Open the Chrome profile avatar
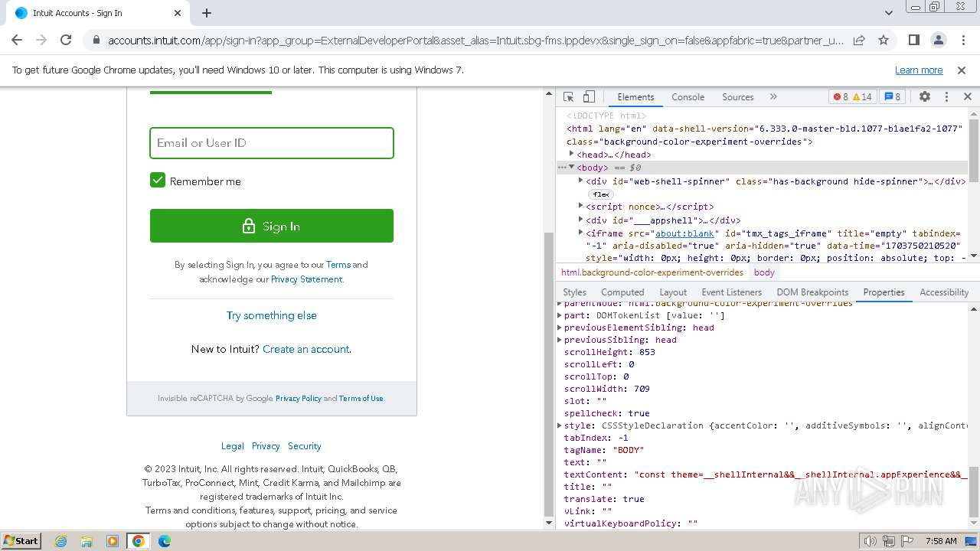 pos(938,40)
